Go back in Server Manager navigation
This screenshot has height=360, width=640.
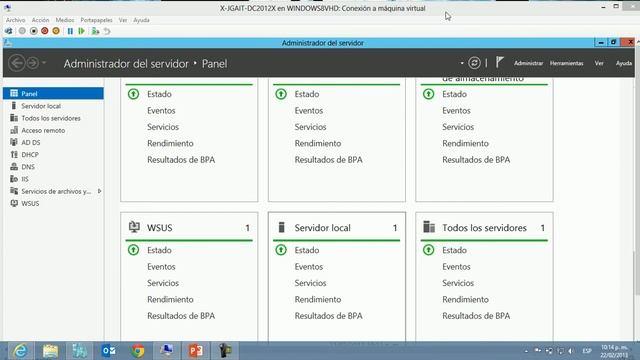[x=17, y=63]
